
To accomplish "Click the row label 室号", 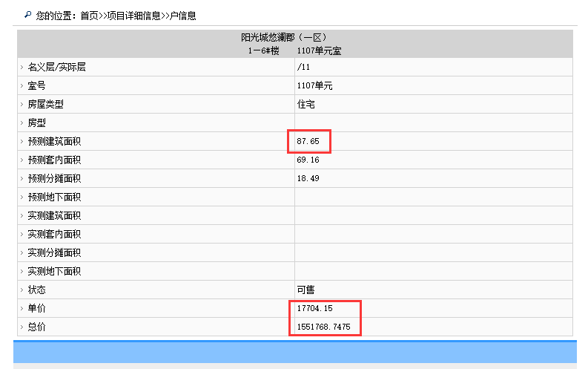I will tap(37, 85).
